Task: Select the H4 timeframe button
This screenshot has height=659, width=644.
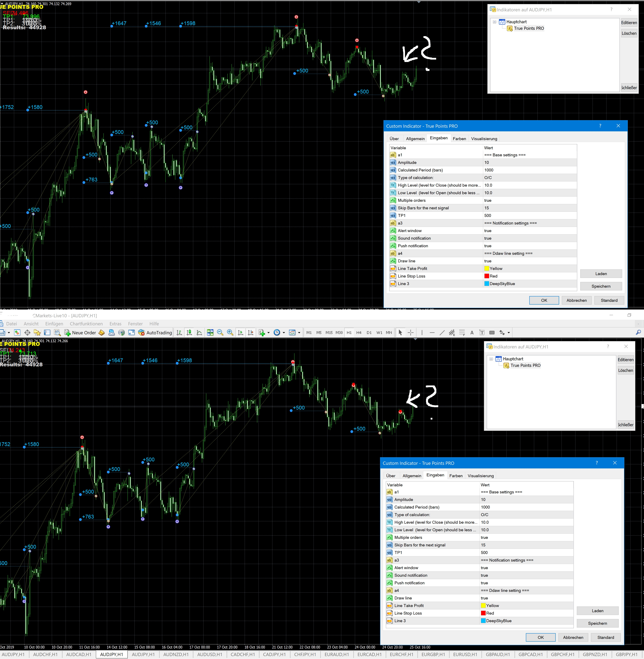Action: [359, 333]
